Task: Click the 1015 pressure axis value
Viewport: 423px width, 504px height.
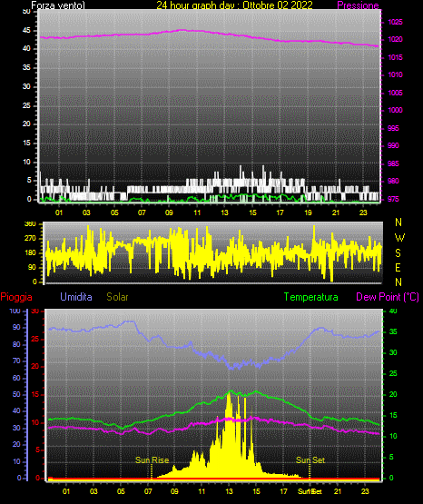Action: click(x=395, y=57)
